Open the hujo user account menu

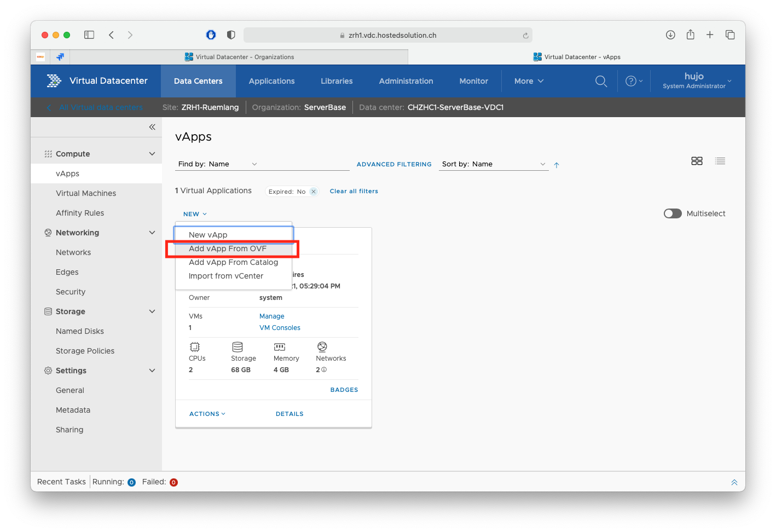697,80
